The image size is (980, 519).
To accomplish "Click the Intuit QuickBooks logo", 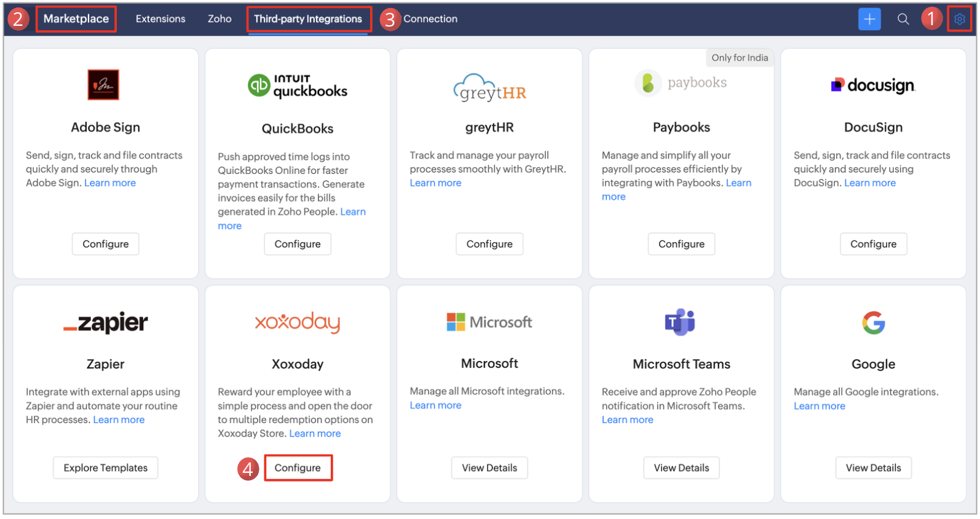I will point(298,86).
